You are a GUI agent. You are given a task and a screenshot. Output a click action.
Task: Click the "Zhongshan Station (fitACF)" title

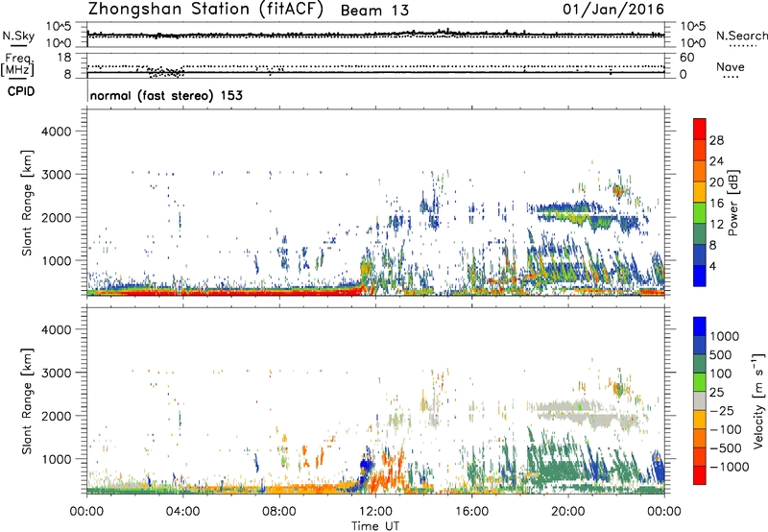point(205,10)
